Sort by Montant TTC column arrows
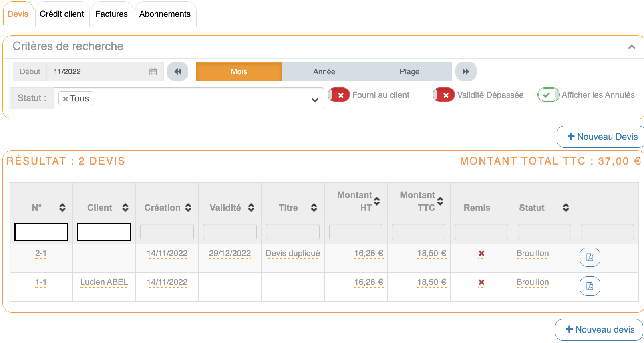 pyautogui.click(x=440, y=201)
